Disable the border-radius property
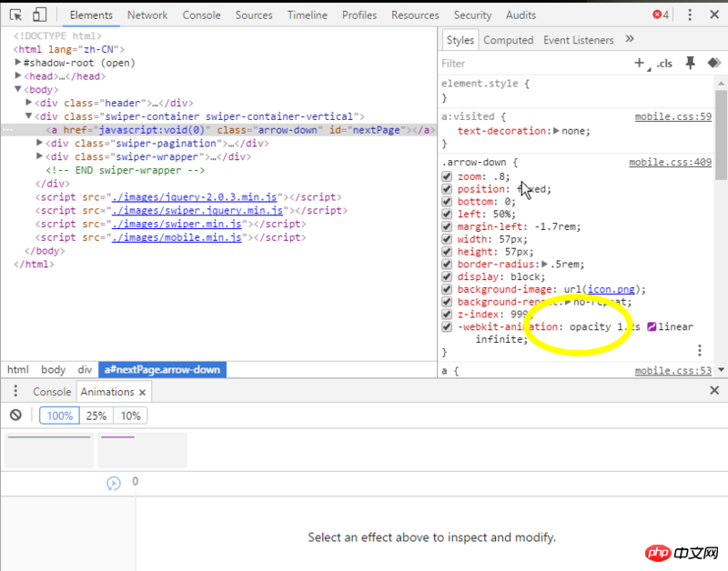728x571 pixels. pyautogui.click(x=447, y=264)
